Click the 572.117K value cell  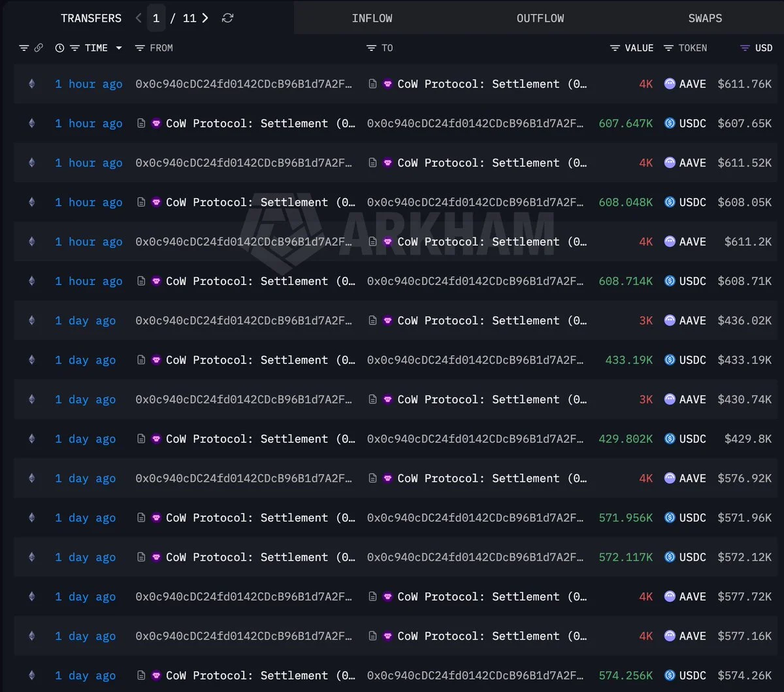tap(625, 557)
